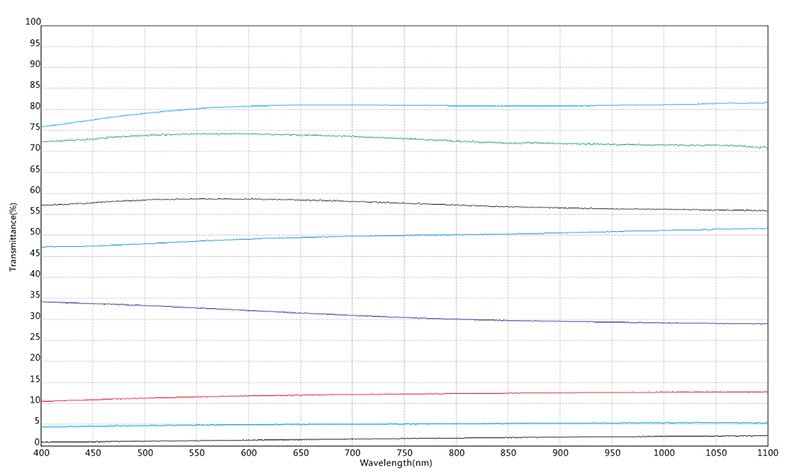Click the 100 label on transmittance axis
The height and width of the screenshot is (473, 800).
pos(33,22)
